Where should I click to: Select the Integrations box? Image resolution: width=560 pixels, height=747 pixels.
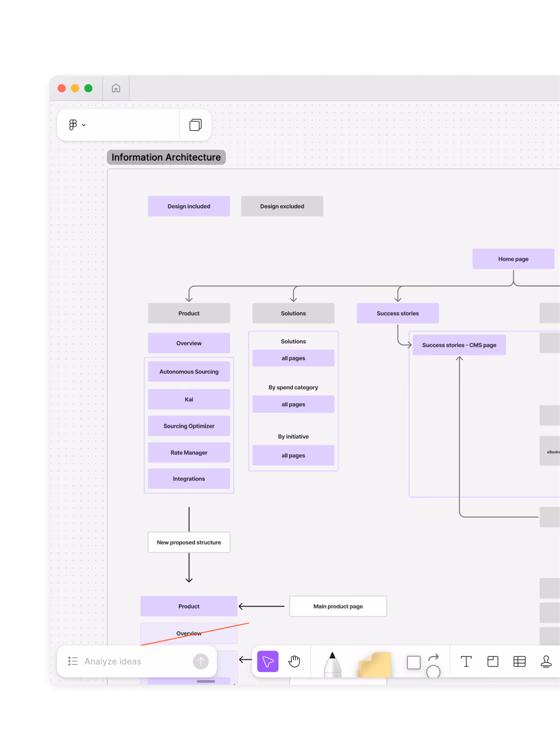(189, 478)
